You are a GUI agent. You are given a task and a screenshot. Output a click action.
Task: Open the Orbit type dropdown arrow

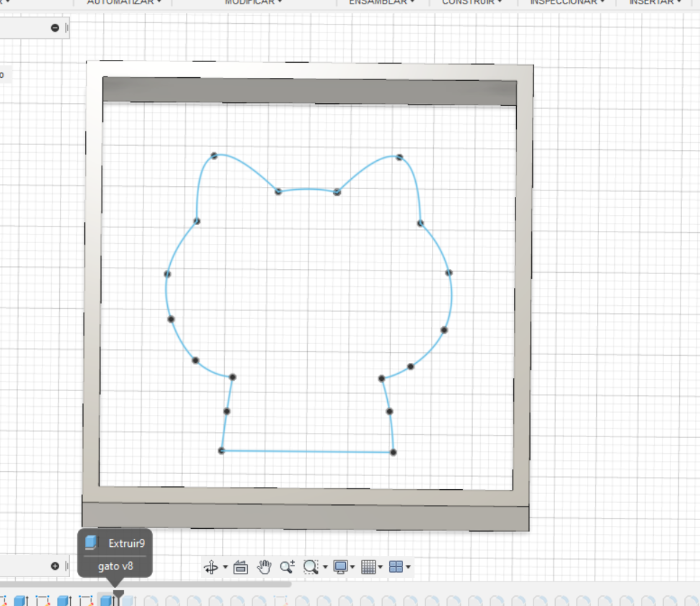226,567
